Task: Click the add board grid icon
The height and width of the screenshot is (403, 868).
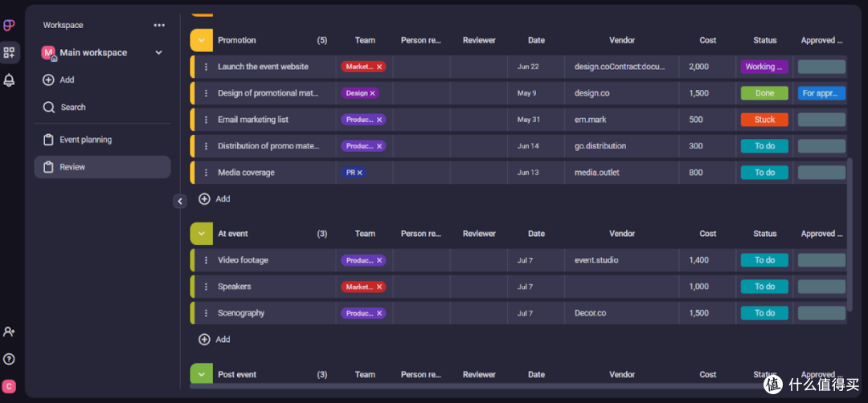Action: click(10, 52)
